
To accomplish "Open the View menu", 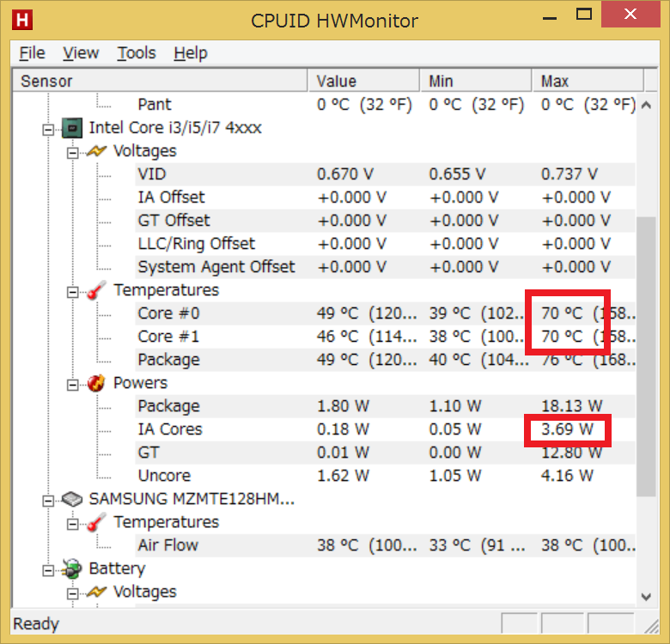I will [81, 53].
